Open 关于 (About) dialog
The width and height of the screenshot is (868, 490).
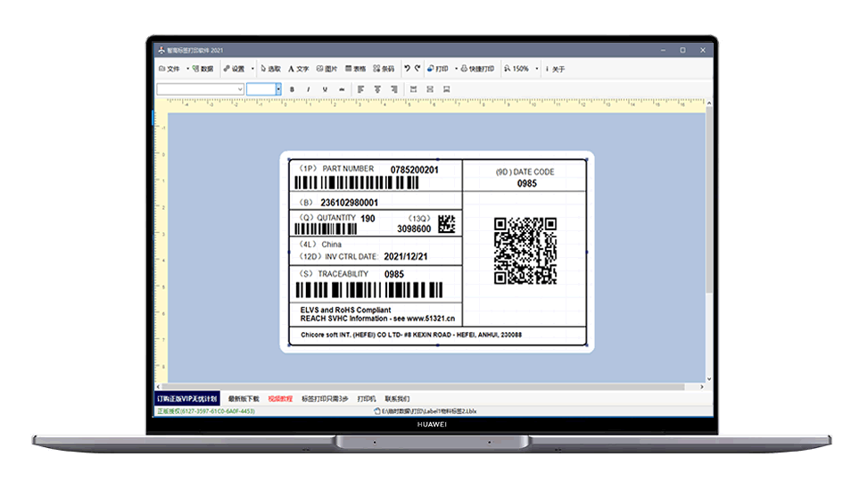[x=555, y=70]
